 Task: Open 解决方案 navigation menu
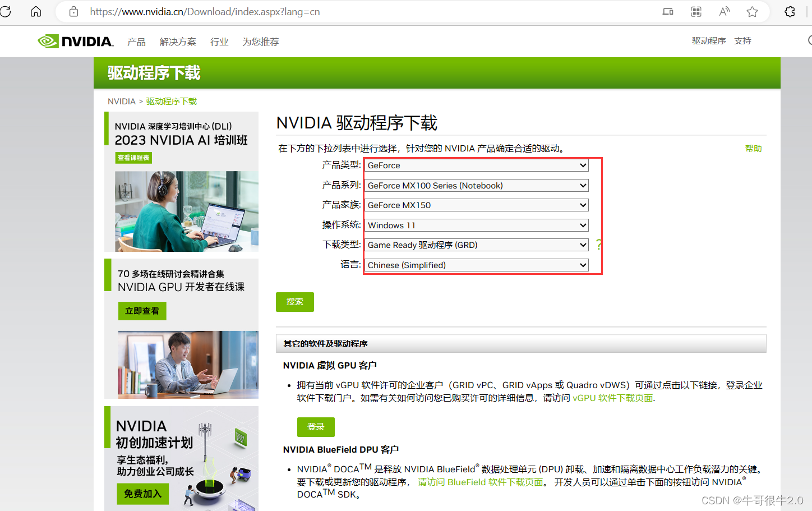coord(178,42)
